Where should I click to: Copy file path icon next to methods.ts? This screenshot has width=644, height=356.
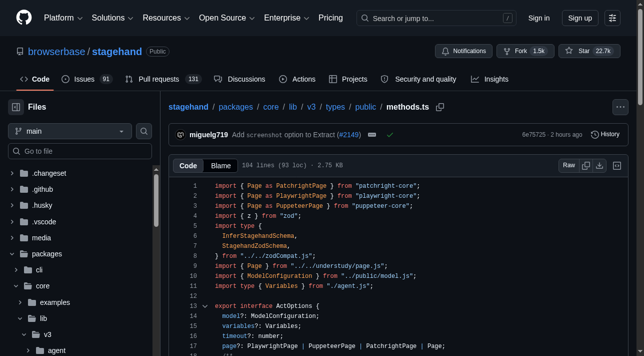[x=440, y=107]
